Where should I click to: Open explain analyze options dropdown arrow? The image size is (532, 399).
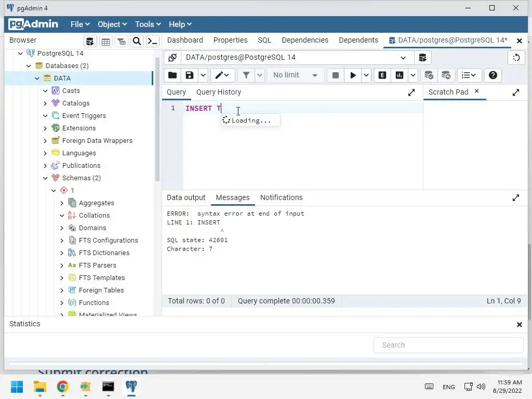point(413,75)
